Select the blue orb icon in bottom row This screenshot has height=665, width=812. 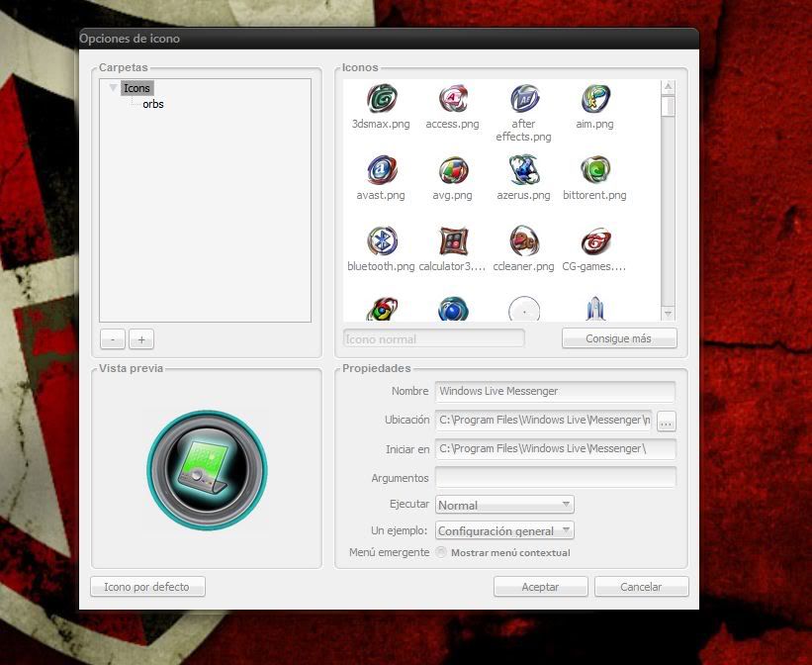(453, 309)
